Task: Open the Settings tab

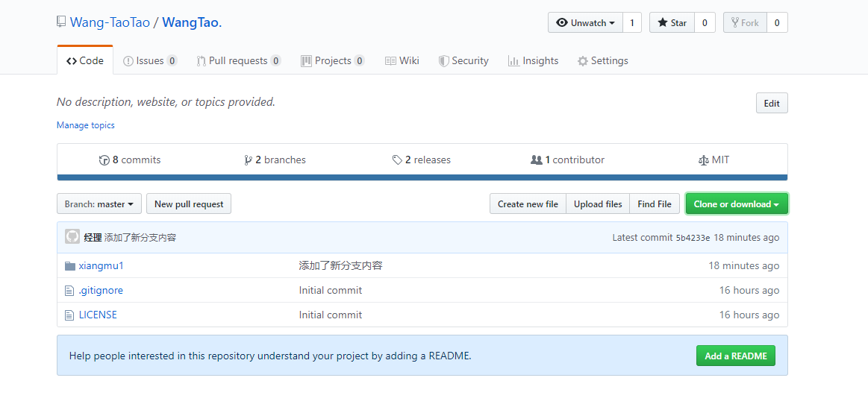Action: click(603, 61)
